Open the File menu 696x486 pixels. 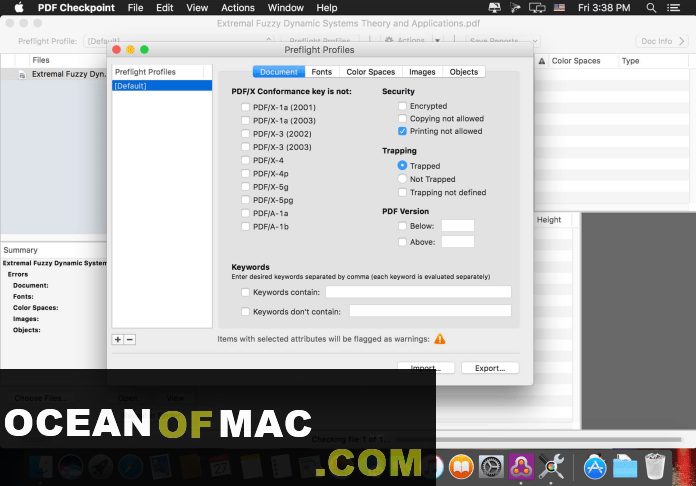click(135, 8)
